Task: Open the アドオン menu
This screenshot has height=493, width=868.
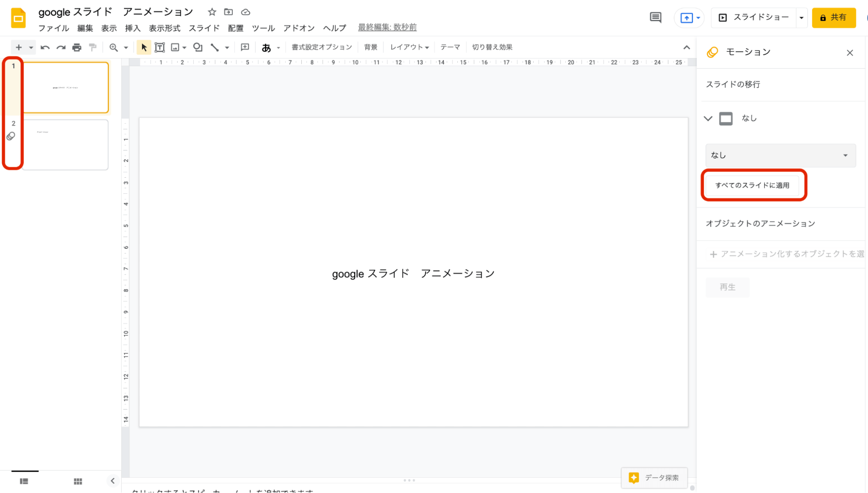Action: point(299,28)
